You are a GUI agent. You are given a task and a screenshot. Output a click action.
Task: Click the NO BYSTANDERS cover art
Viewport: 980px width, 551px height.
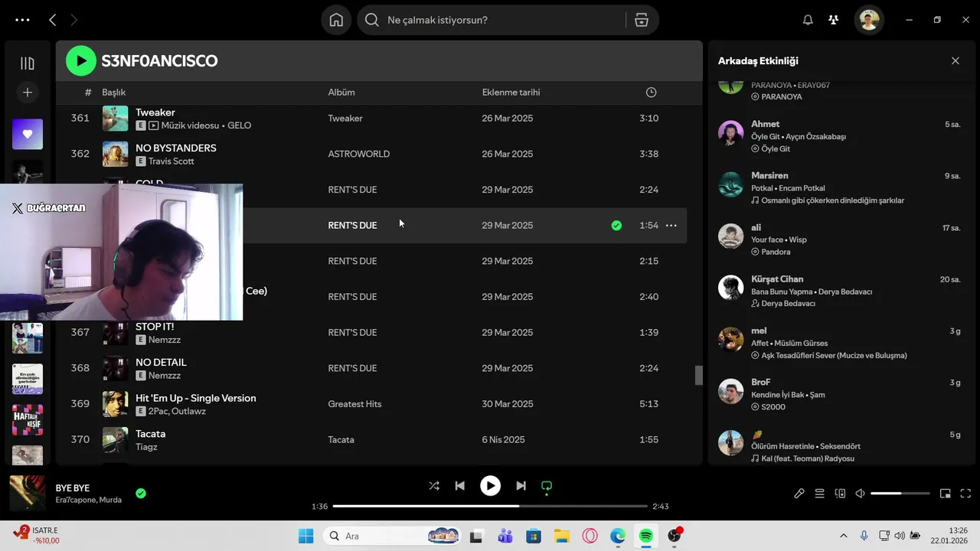tap(116, 154)
